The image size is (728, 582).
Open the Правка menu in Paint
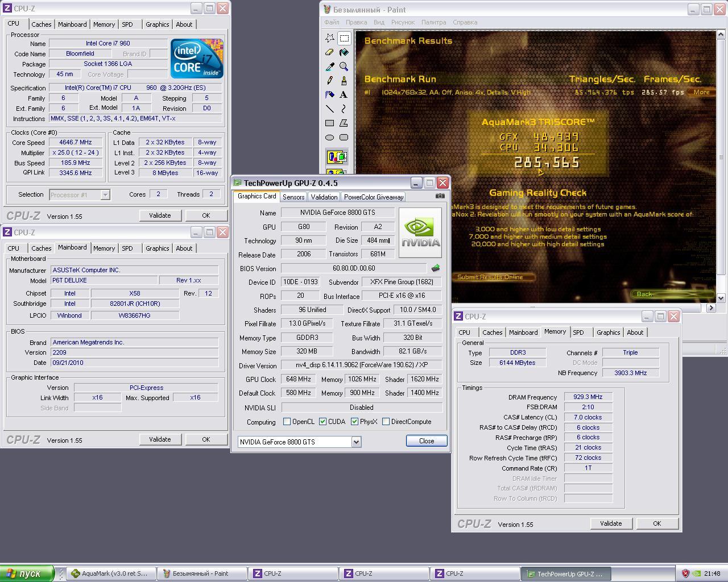pyautogui.click(x=356, y=22)
